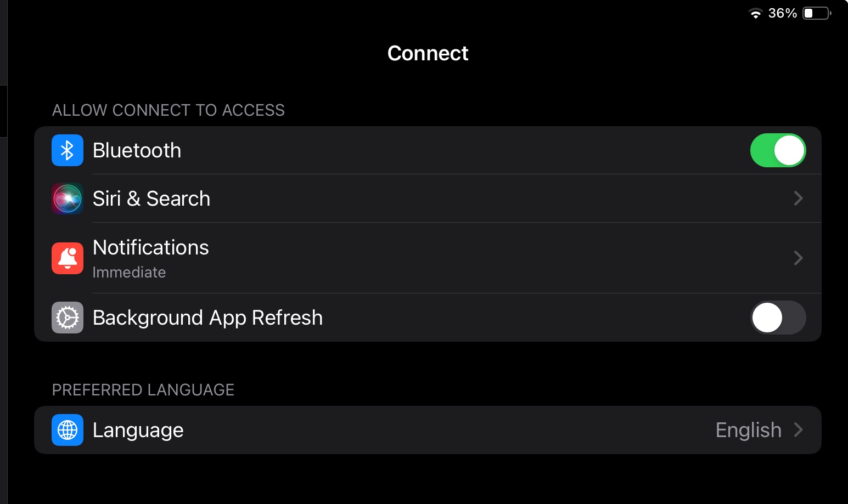Disable the Bluetooth access switch
Screen dimensions: 848x504
coord(778,150)
